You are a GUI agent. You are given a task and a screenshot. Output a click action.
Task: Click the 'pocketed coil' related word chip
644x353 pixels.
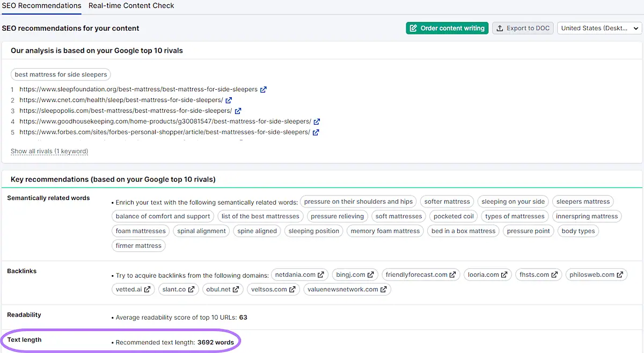(453, 217)
